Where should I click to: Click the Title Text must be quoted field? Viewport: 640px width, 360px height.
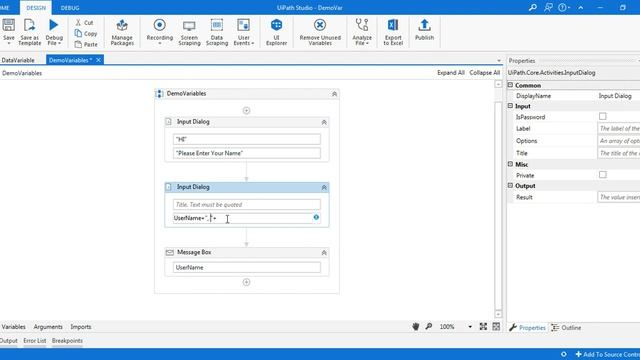click(247, 204)
